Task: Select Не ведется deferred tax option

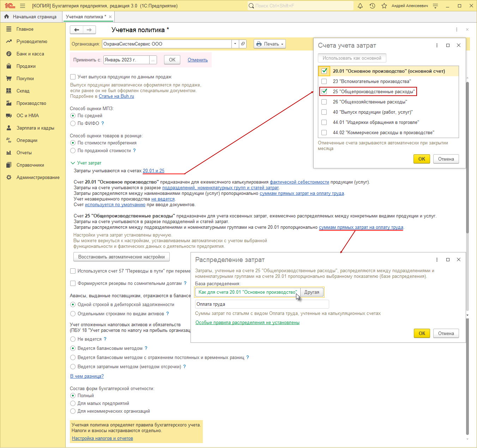Action: tap(73, 339)
